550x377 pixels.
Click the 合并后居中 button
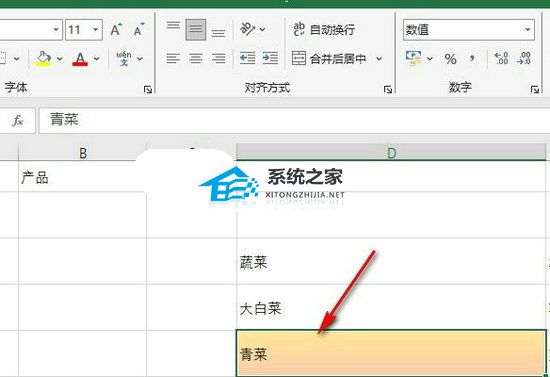(x=329, y=59)
